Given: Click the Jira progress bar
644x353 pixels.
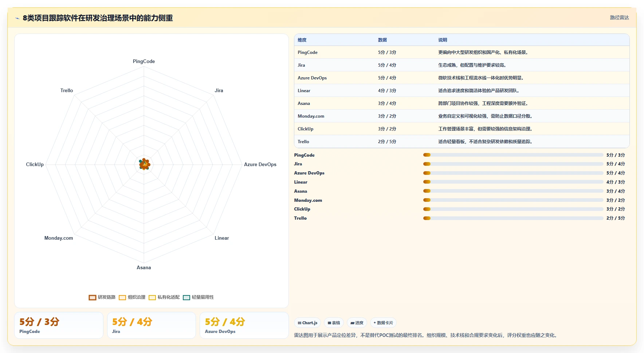Looking at the screenshot, I should tap(513, 164).
